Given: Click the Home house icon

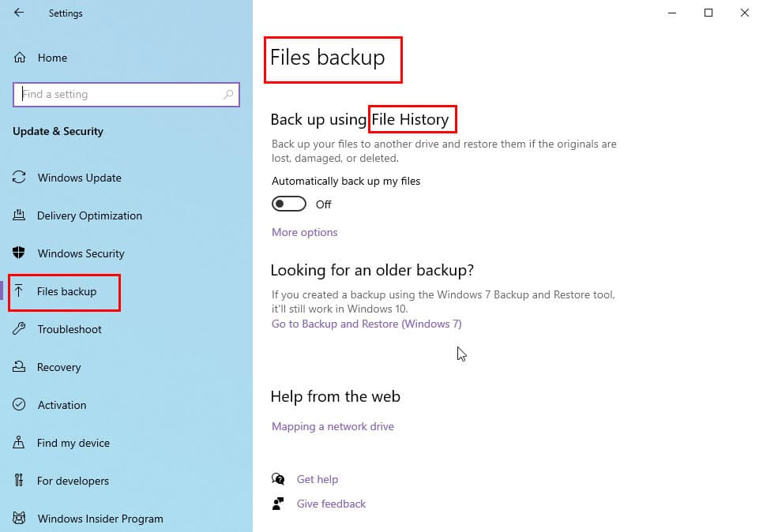Looking at the screenshot, I should coord(20,58).
